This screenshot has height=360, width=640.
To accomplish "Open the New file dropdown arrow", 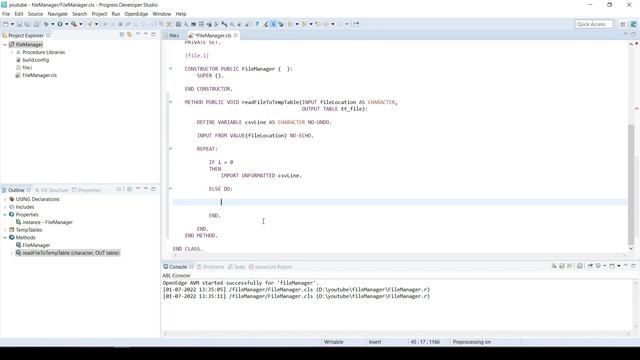I will pos(12,24).
